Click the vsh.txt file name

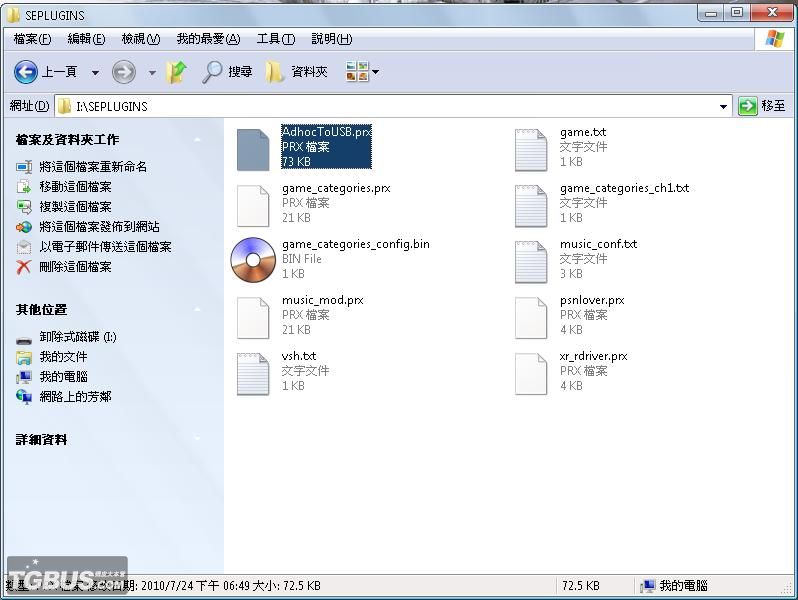[x=299, y=356]
